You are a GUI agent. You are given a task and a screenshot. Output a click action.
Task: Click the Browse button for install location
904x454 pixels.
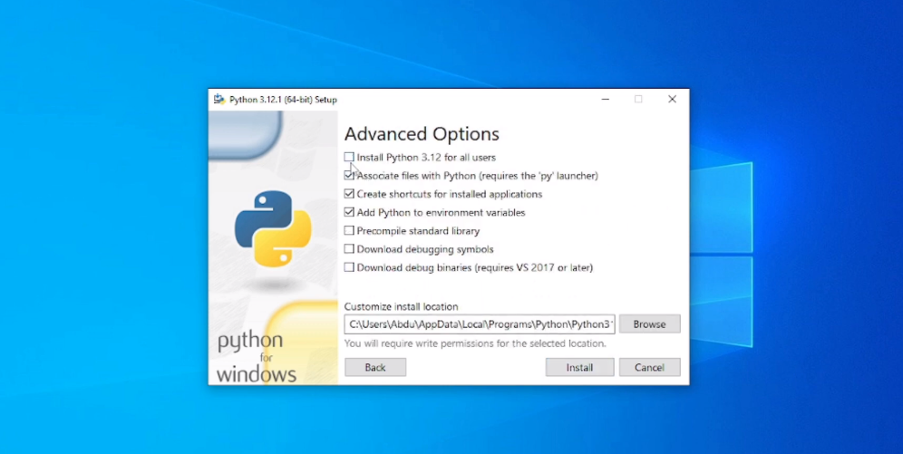[x=649, y=324]
